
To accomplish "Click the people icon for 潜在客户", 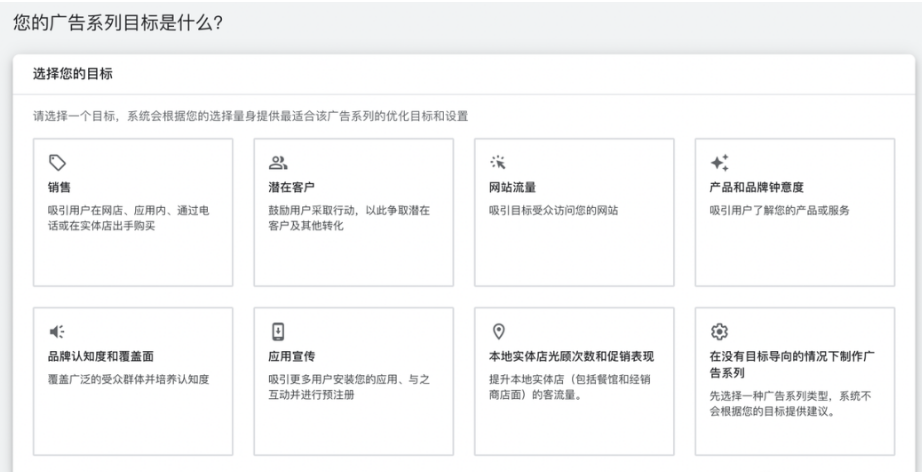I will [x=279, y=162].
